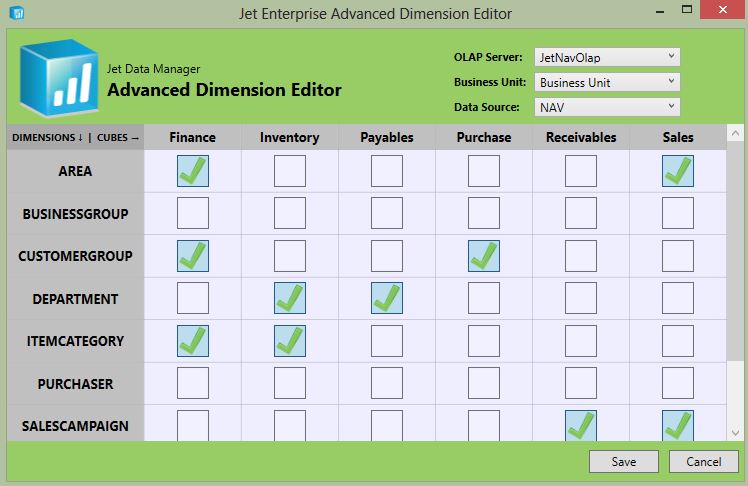Check DEPARTMENT for the Finance cube
748x486 pixels.
(193, 298)
